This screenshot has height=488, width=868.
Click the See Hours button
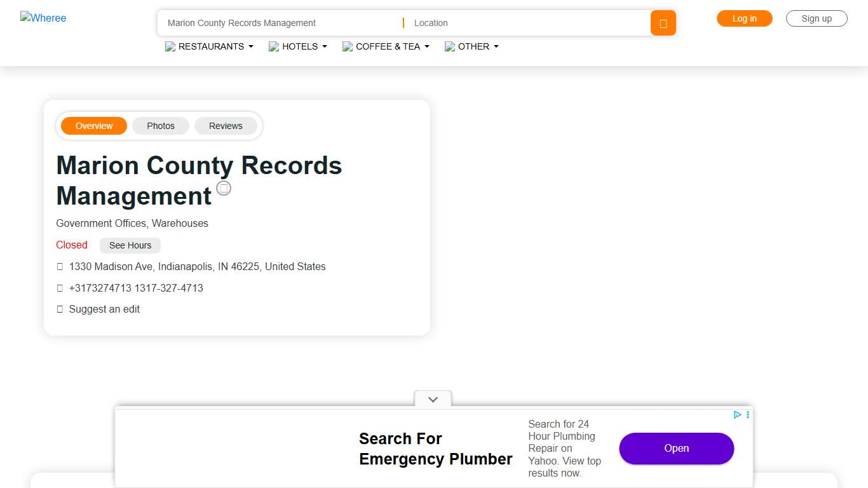130,245
